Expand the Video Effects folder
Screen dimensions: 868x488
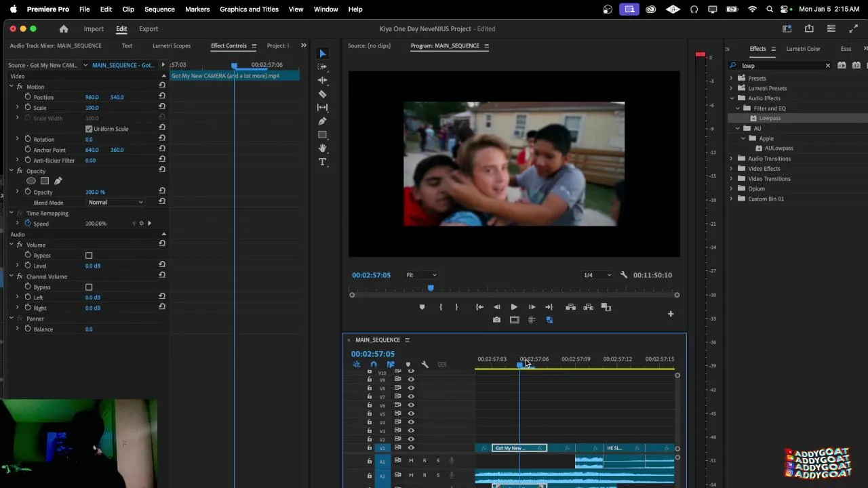pyautogui.click(x=732, y=169)
